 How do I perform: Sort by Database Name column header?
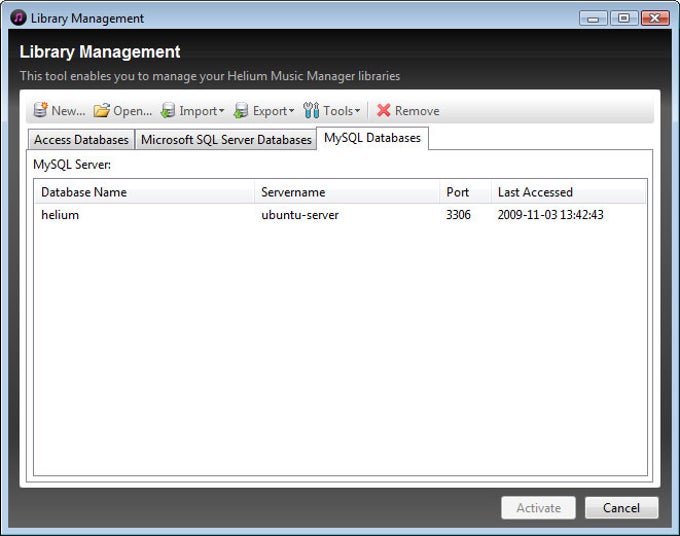point(144,192)
